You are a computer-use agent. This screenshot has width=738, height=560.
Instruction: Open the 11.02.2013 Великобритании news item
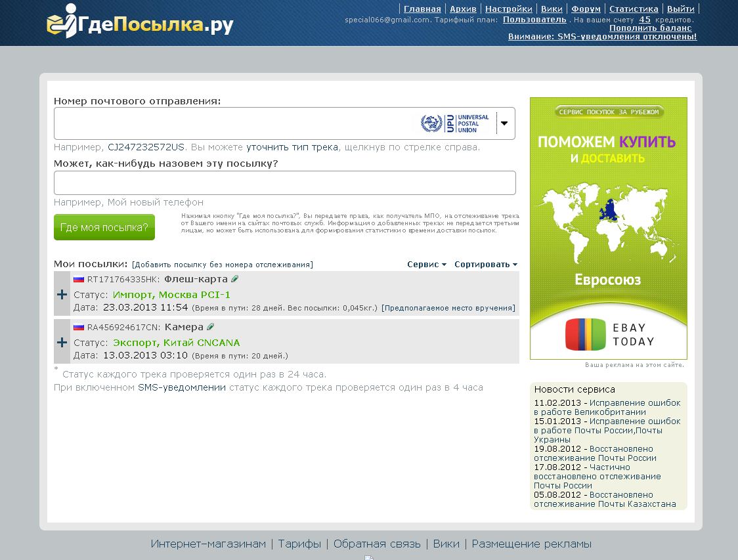607,408
